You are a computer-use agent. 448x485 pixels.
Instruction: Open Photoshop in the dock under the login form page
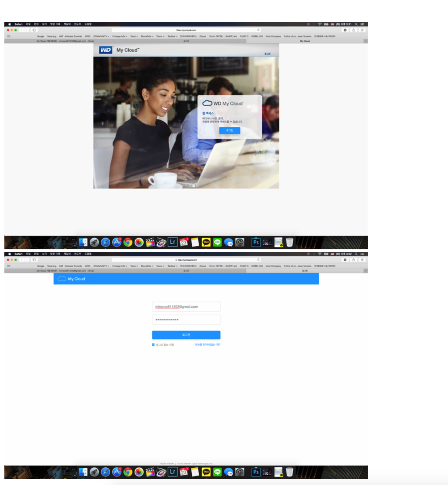(x=256, y=472)
